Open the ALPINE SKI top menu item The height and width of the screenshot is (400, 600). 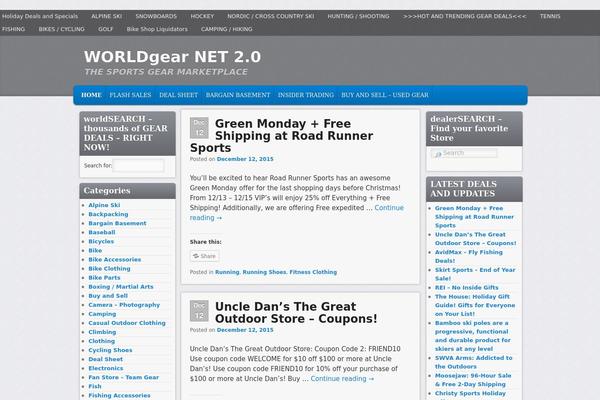106,16
